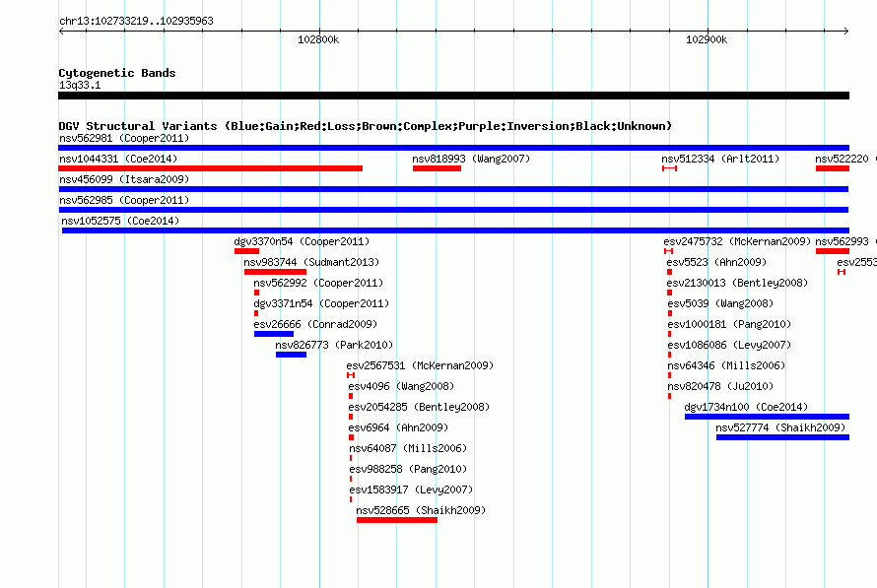877x588 pixels.
Task: Open the nsv64087 (Mills2006) label
Action: [408, 448]
